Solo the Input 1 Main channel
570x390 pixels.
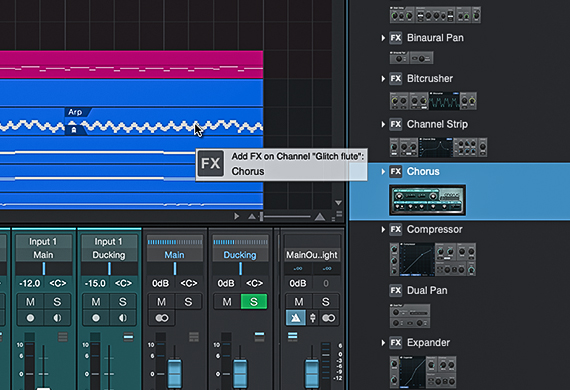tap(57, 302)
